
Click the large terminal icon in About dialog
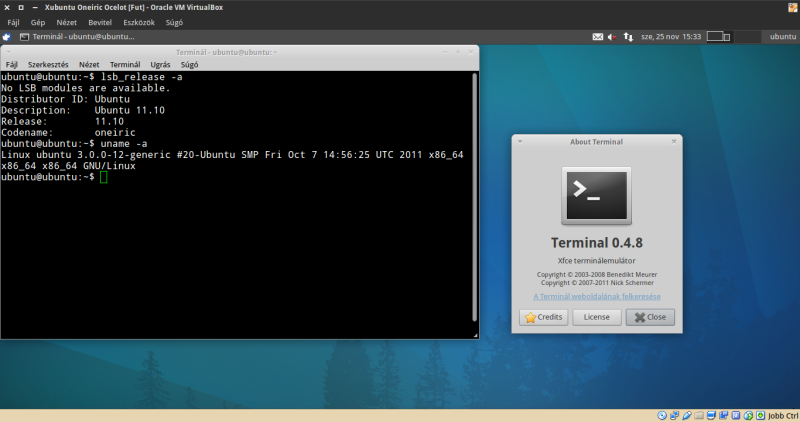click(596, 196)
